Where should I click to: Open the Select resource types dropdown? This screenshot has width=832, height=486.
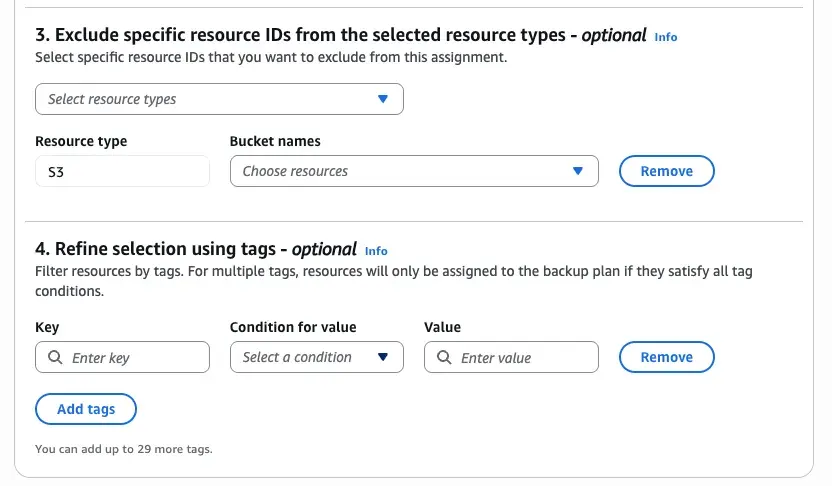click(218, 99)
